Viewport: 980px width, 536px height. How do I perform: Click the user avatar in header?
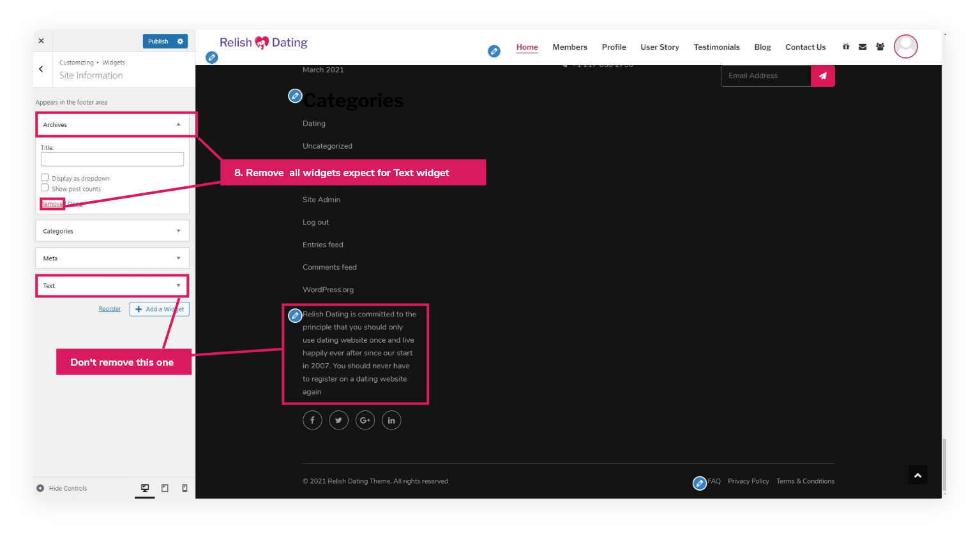[x=906, y=46]
